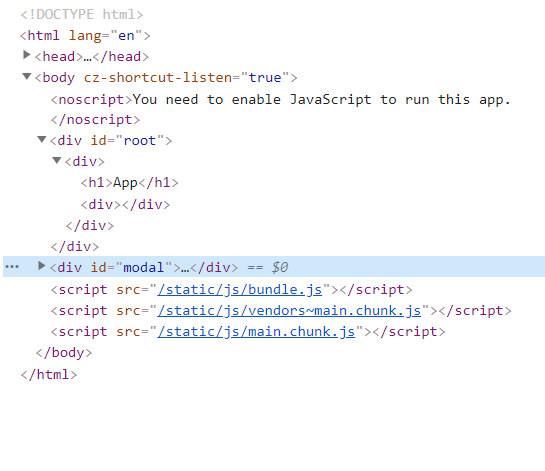The width and height of the screenshot is (545, 471).
Task: Click the closing div of nested div
Action: [90, 226]
